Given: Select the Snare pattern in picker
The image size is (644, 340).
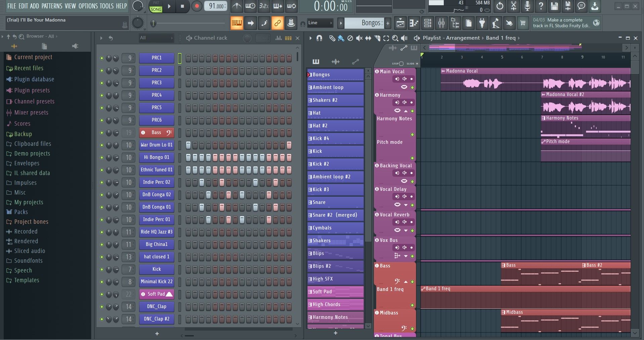Looking at the screenshot, I should pos(335,202).
